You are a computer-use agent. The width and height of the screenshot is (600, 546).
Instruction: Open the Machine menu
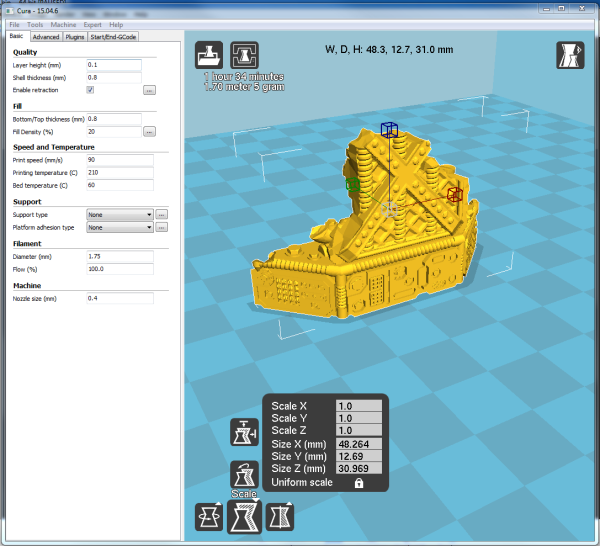tap(63, 23)
